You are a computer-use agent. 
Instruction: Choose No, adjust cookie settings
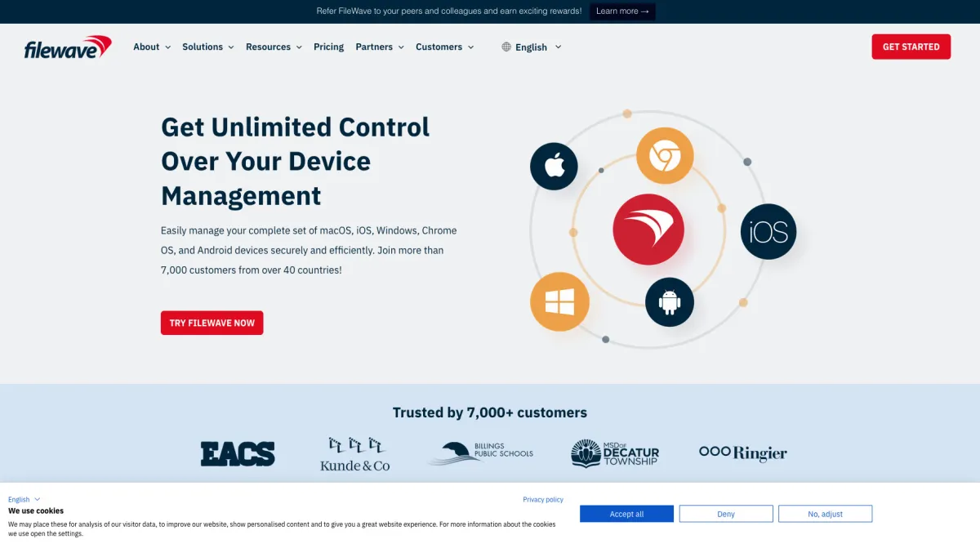click(x=825, y=514)
